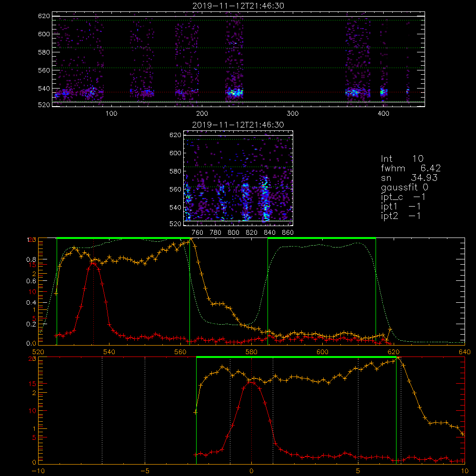Click y-axis label 600 of the top spectrogram
This screenshot has height=476, width=476.
point(44,34)
